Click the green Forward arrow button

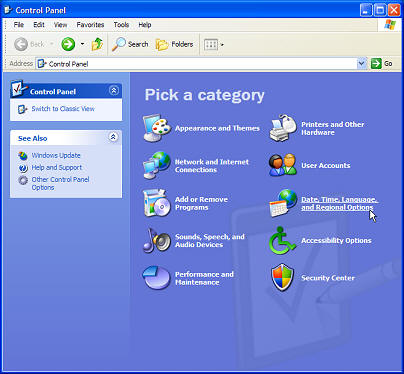[x=68, y=44]
